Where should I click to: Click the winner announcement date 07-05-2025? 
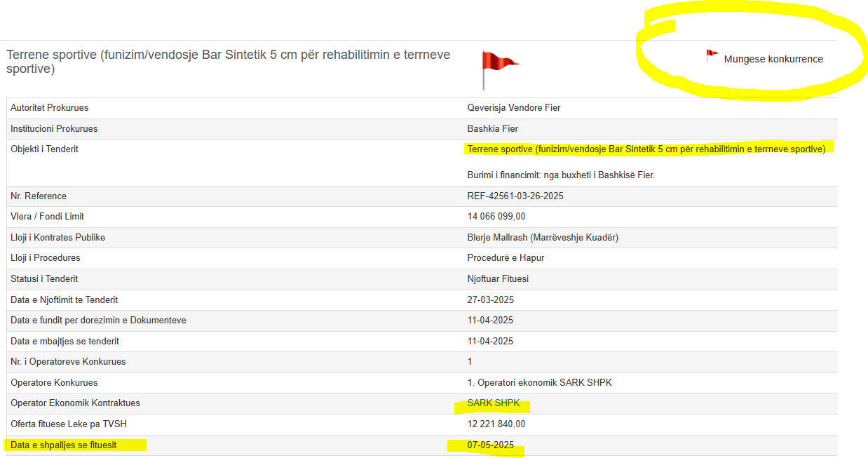point(491,445)
